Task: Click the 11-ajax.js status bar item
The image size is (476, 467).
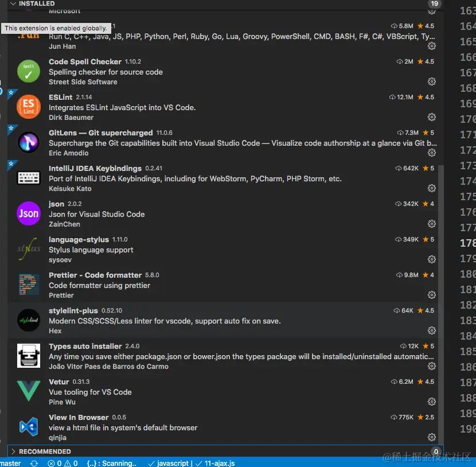Action: (x=215, y=463)
